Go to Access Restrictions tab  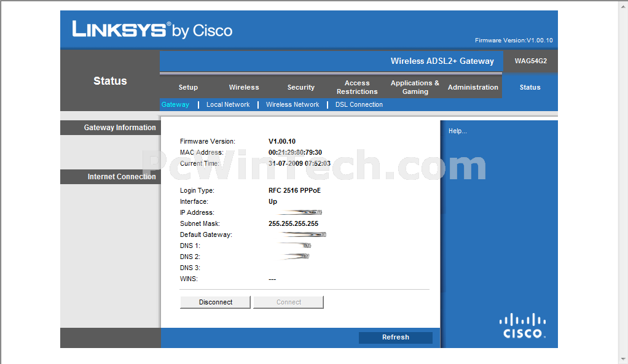(357, 87)
